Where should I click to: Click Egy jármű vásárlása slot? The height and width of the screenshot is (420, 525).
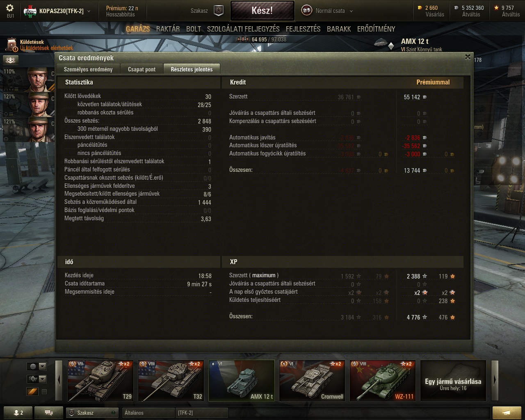point(453,381)
